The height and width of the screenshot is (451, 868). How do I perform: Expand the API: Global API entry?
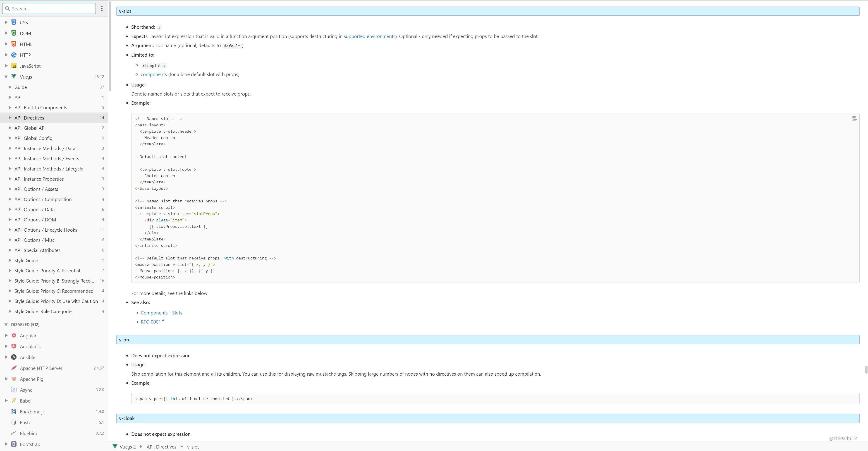[10, 128]
